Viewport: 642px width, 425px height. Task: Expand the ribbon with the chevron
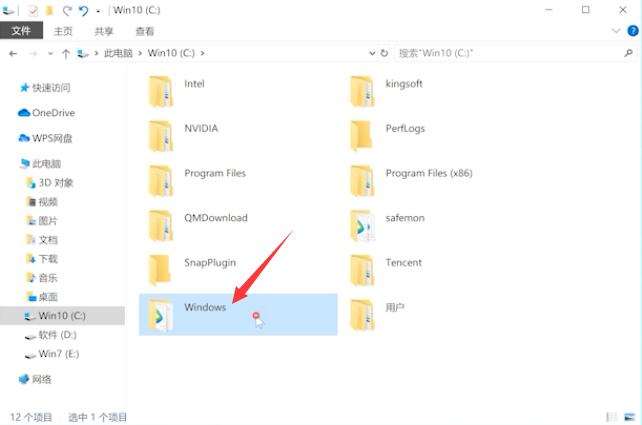pos(616,31)
